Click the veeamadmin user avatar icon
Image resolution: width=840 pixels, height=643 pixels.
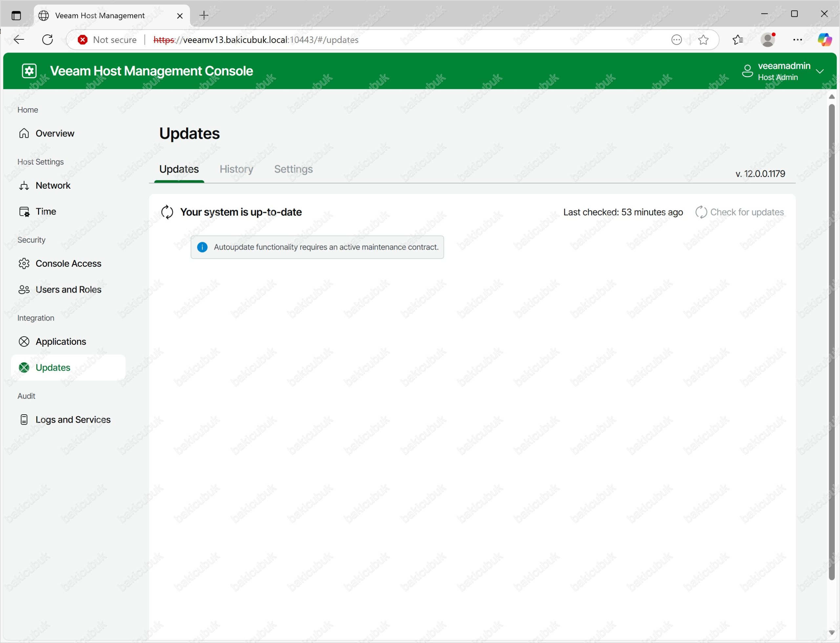click(x=747, y=71)
